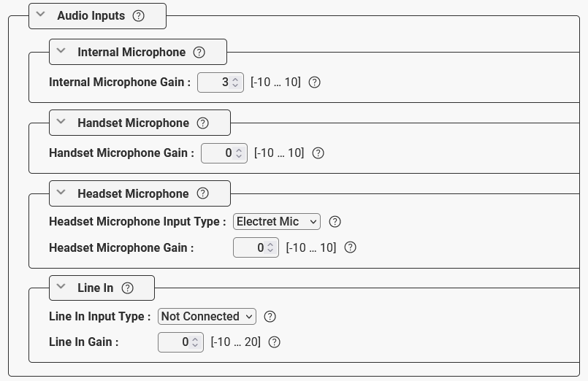Open Headset Microphone Input Type dropdown
Viewport: 588px width, 381px height.
(x=276, y=221)
